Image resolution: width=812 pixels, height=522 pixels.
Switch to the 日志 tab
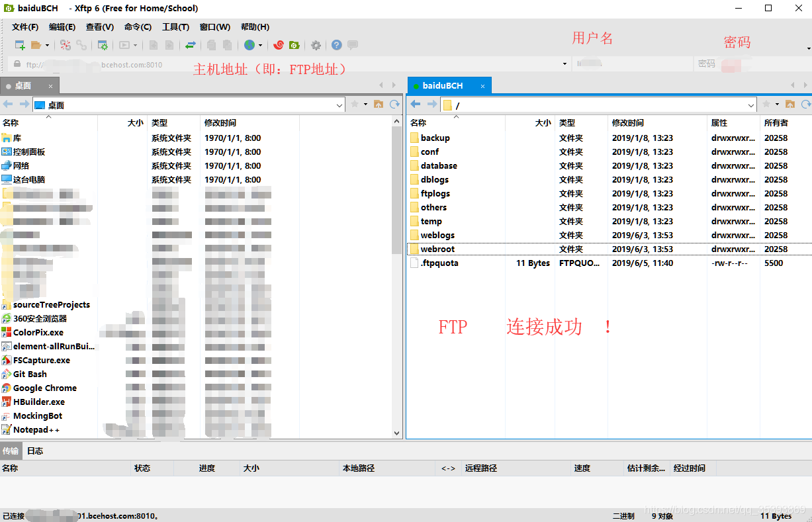pyautogui.click(x=35, y=451)
